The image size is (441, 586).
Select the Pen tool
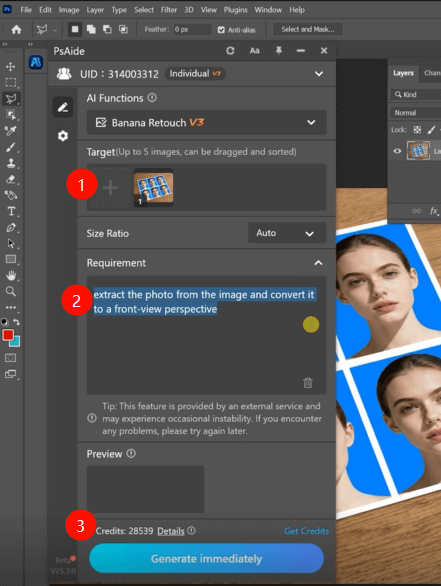coord(11,228)
